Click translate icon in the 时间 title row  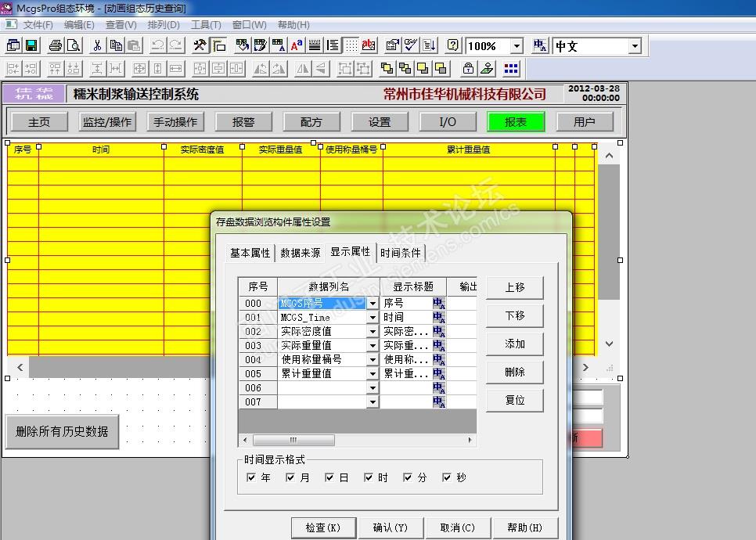[439, 317]
